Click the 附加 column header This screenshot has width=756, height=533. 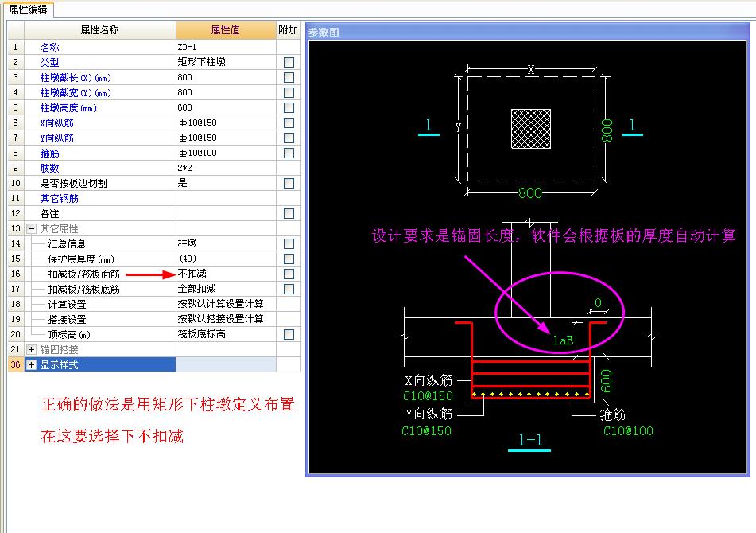pos(289,30)
